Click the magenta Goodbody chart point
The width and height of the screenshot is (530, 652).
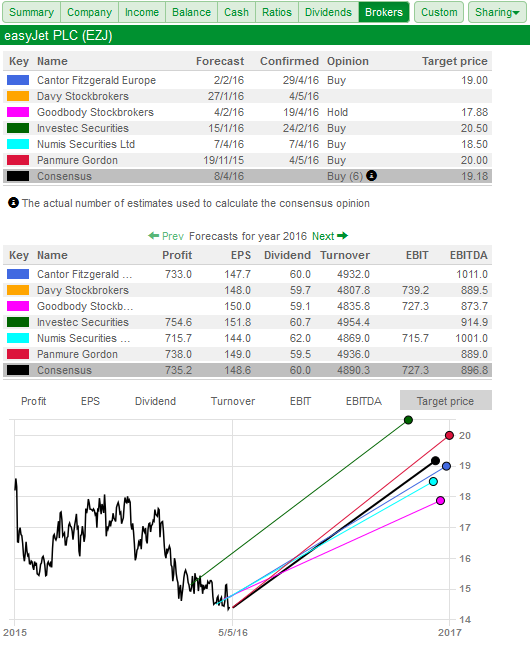pyautogui.click(x=441, y=501)
